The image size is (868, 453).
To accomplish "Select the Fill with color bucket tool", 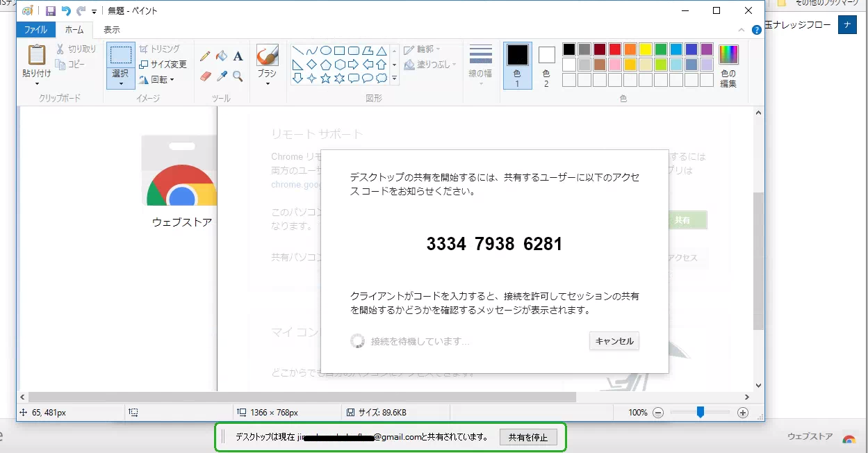I will (222, 56).
